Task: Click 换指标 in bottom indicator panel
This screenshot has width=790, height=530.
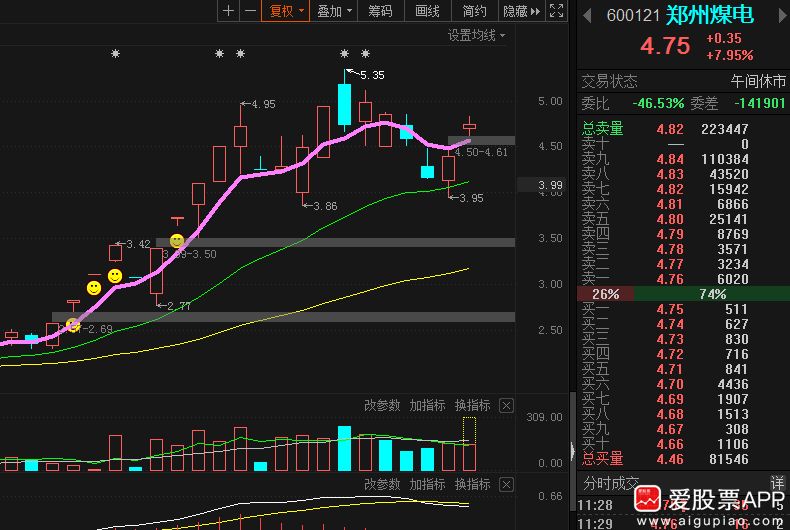Action: tap(472, 484)
